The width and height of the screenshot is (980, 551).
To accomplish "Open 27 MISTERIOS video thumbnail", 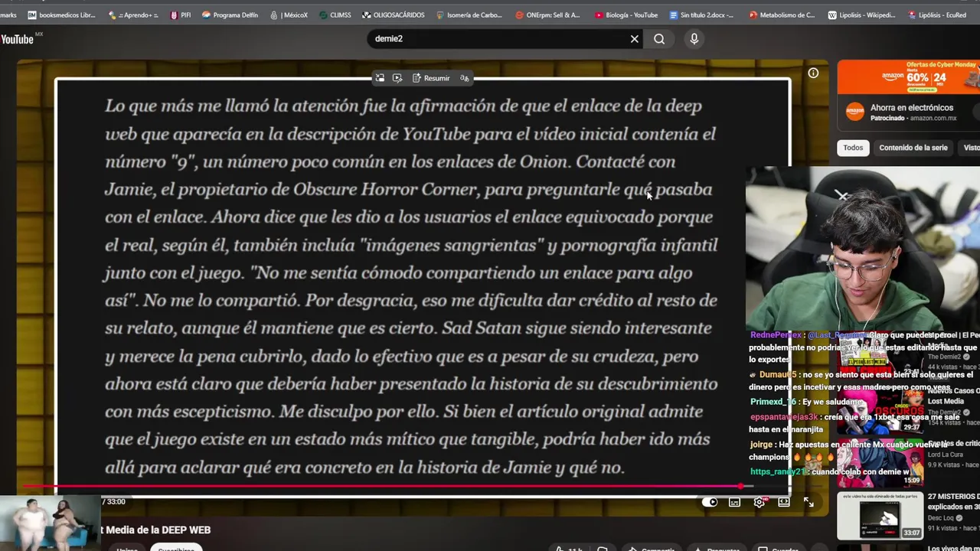I will click(880, 516).
